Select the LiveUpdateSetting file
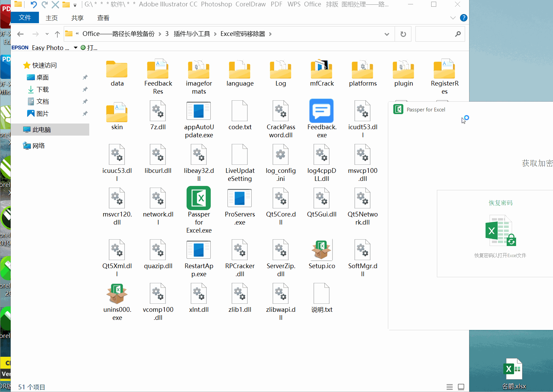This screenshot has height=392, width=553. point(240,163)
